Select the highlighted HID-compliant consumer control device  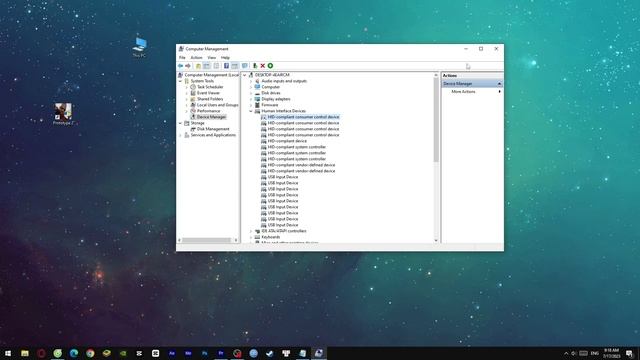[x=303, y=117]
